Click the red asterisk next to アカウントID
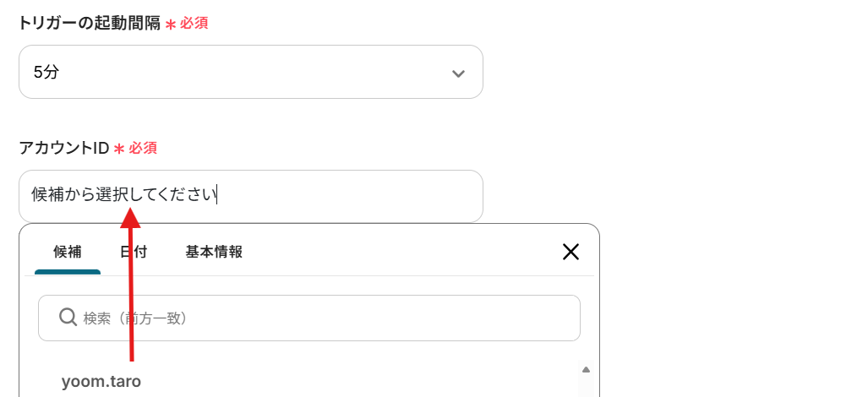868x397 pixels. click(119, 150)
